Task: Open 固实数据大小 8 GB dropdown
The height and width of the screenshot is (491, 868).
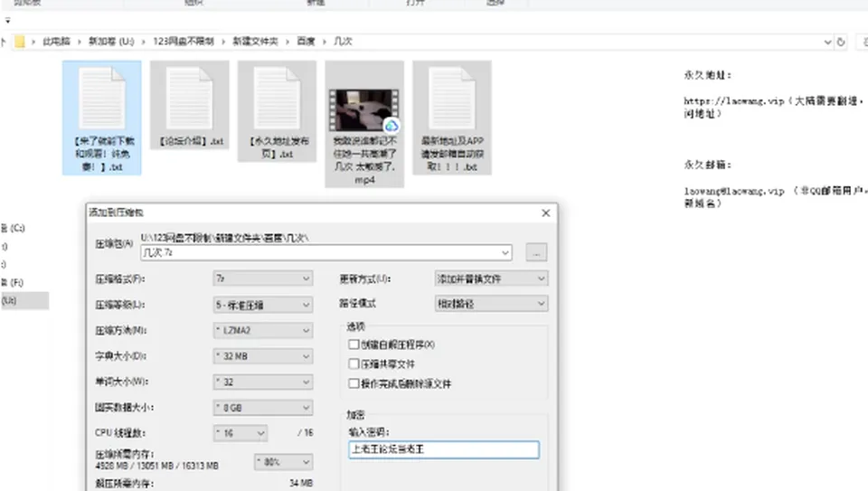Action: click(263, 408)
